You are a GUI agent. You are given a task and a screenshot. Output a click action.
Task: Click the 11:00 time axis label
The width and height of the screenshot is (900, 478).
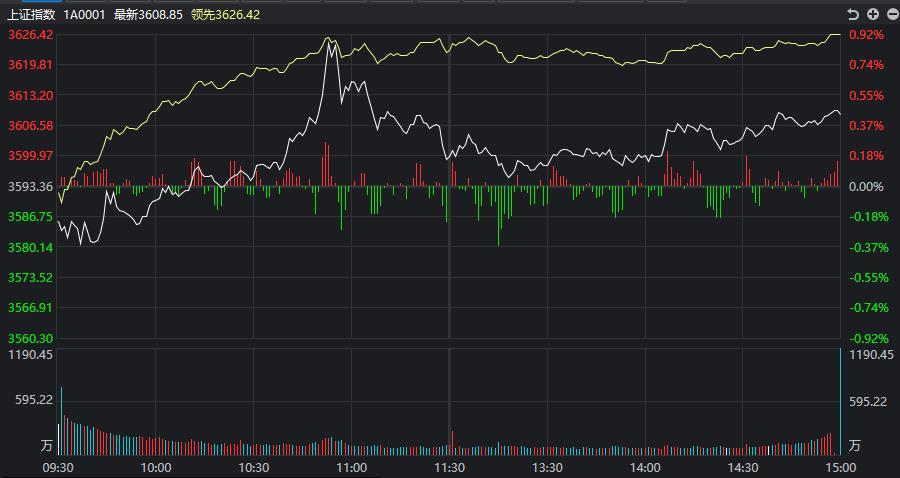[352, 467]
